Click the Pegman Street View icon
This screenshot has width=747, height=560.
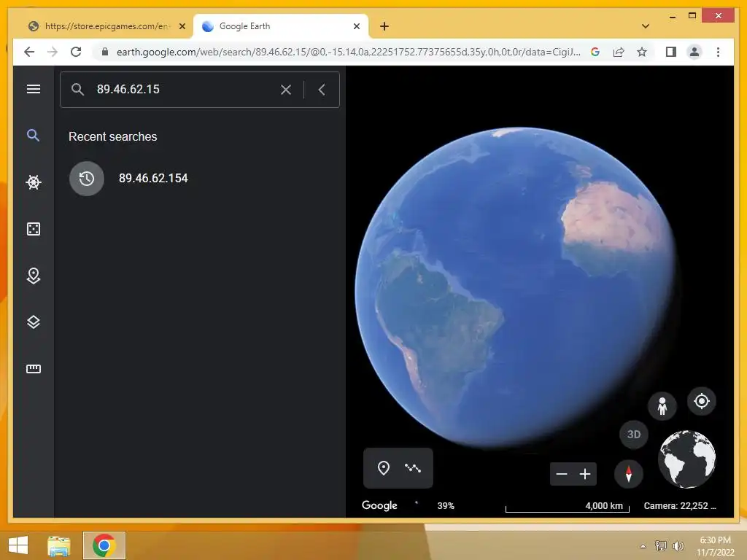coord(662,406)
